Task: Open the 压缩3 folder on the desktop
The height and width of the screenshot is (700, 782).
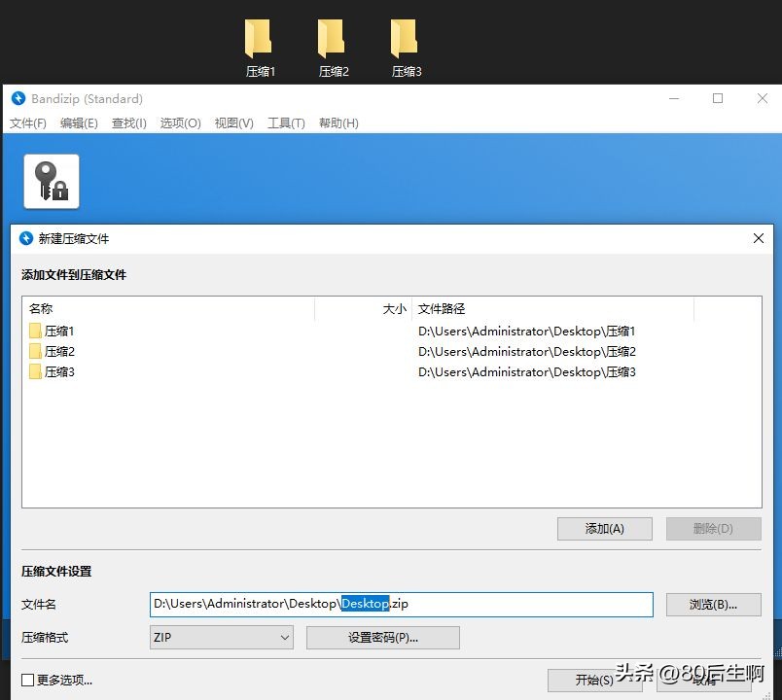Action: (x=406, y=41)
